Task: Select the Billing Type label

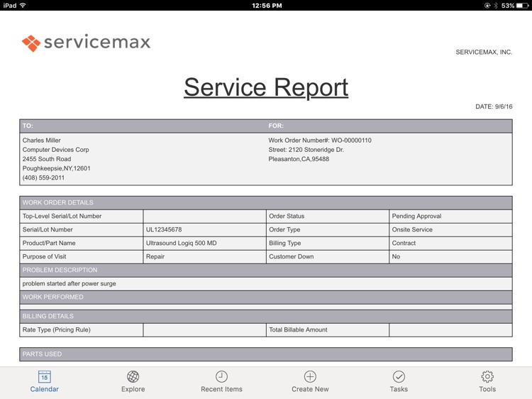Action: [285, 243]
